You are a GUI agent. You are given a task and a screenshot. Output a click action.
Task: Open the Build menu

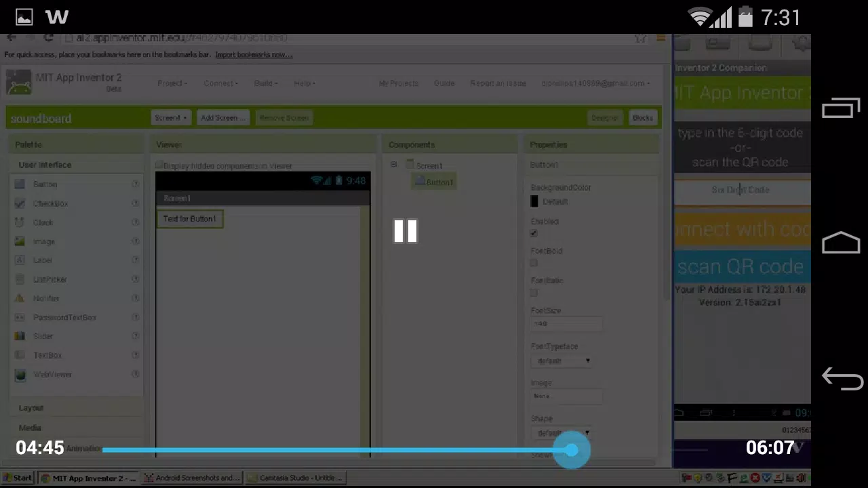[266, 83]
